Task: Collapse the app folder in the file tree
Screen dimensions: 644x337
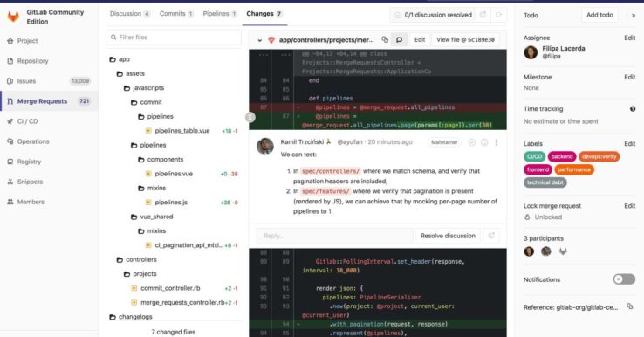Action: click(x=120, y=59)
